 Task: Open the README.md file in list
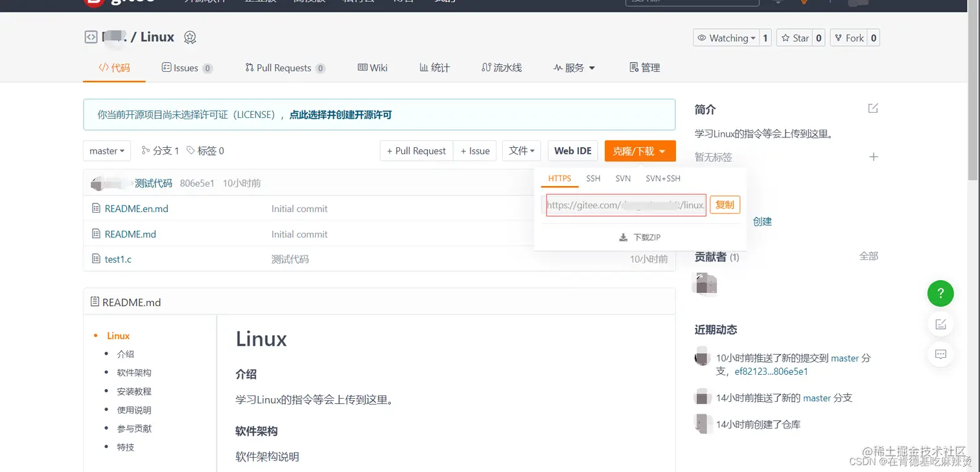coord(130,234)
